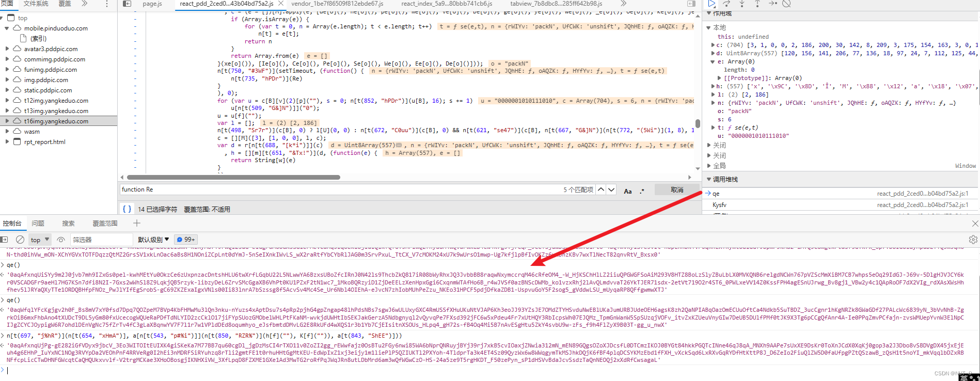Image resolution: width=980 pixels, height=381 pixels.
Task: Resume script execution in the debugger
Action: (712, 4)
